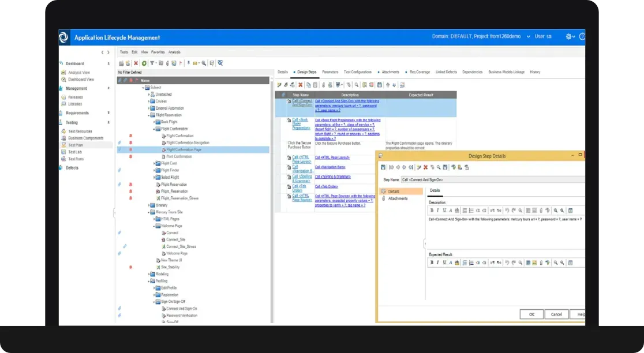The image size is (644, 353).
Task: Click inside the Description text area
Action: pos(505,232)
